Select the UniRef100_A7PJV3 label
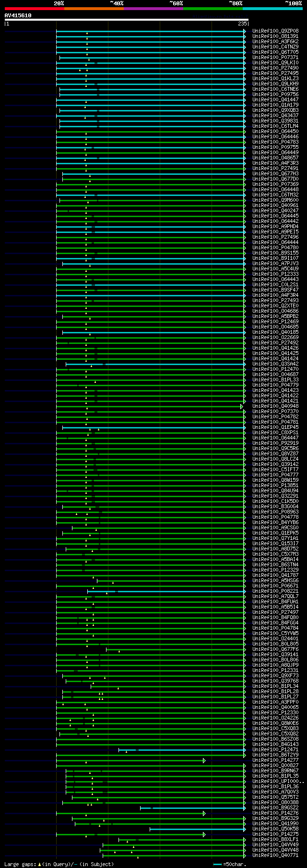 click(275, 263)
